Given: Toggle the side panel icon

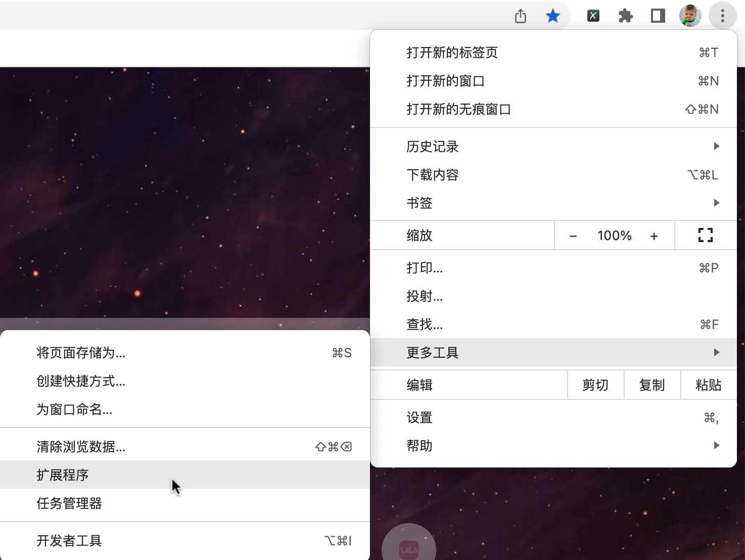Looking at the screenshot, I should tap(658, 16).
